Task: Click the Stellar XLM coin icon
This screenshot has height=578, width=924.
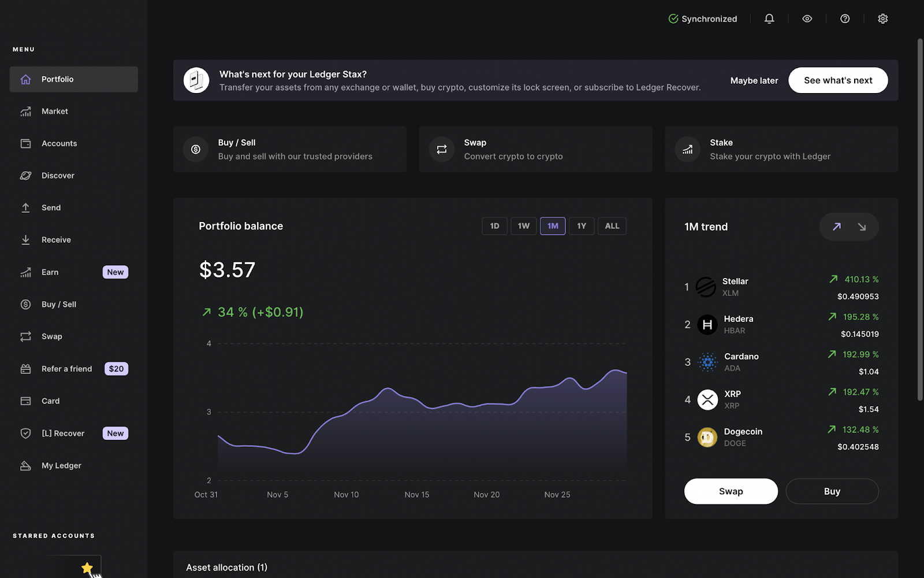Action: 707,287
